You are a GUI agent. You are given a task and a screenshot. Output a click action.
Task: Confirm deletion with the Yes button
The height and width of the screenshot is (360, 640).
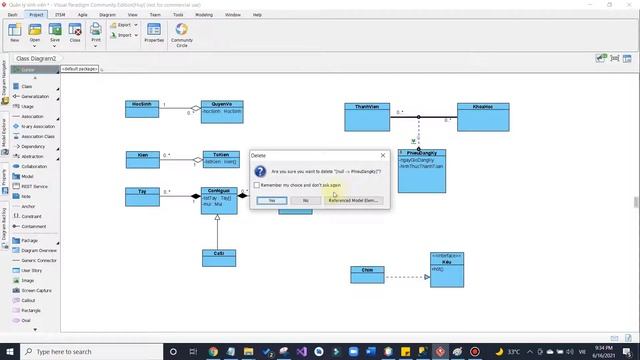(x=272, y=200)
